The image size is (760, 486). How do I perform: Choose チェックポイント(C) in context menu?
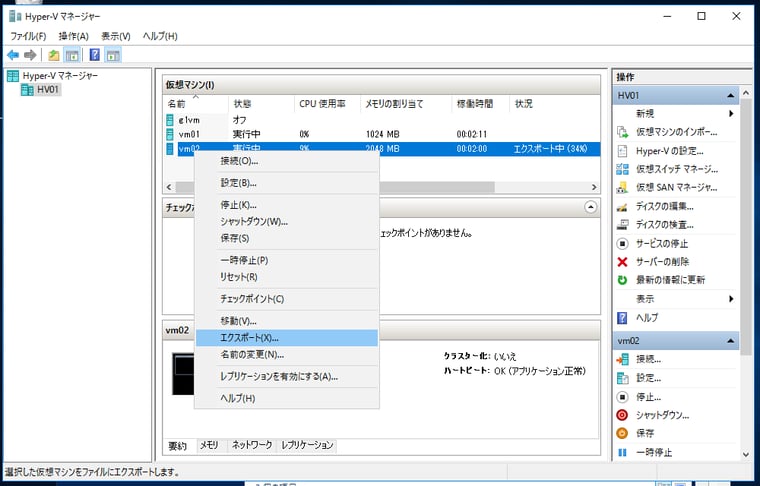point(287,299)
